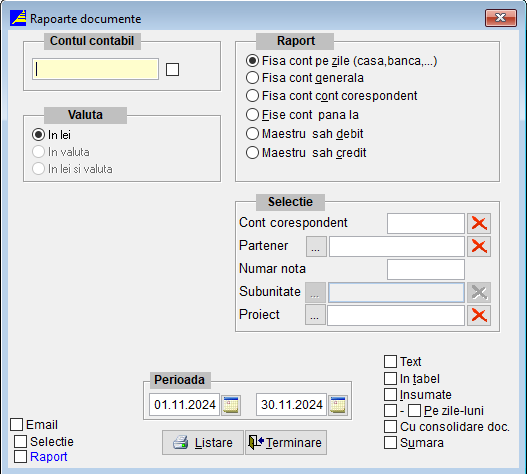
Task: Tick the Cu consolidare doc. checkbox
Action: [390, 427]
